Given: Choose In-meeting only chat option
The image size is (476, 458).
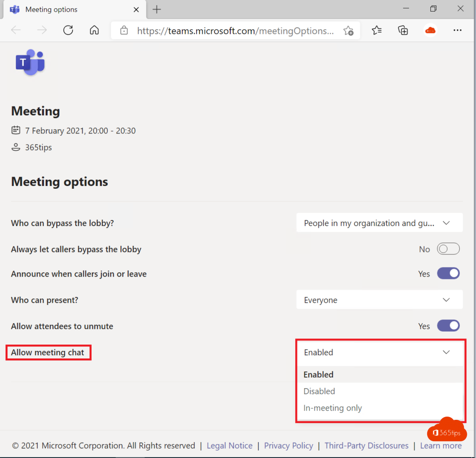Looking at the screenshot, I should pos(333,408).
